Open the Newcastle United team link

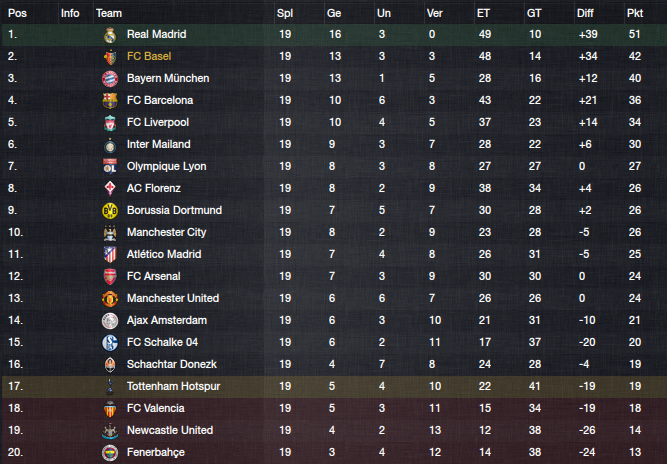170,430
